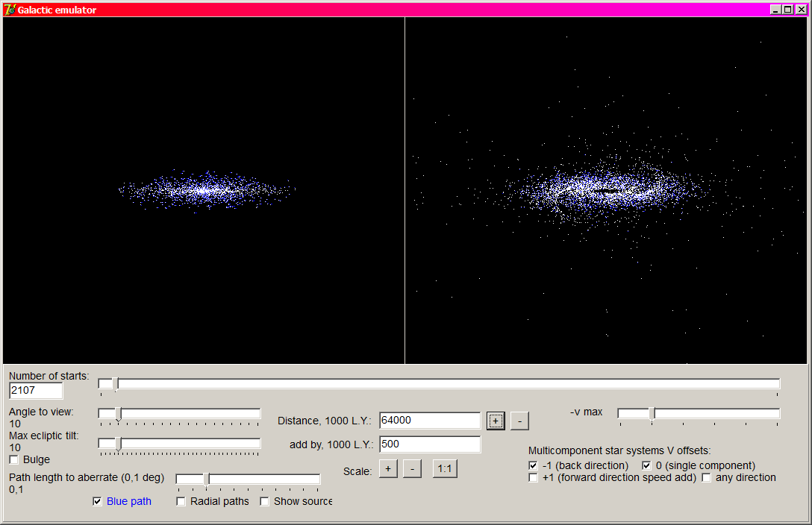Adjust the Number of starts slider

tap(439, 383)
